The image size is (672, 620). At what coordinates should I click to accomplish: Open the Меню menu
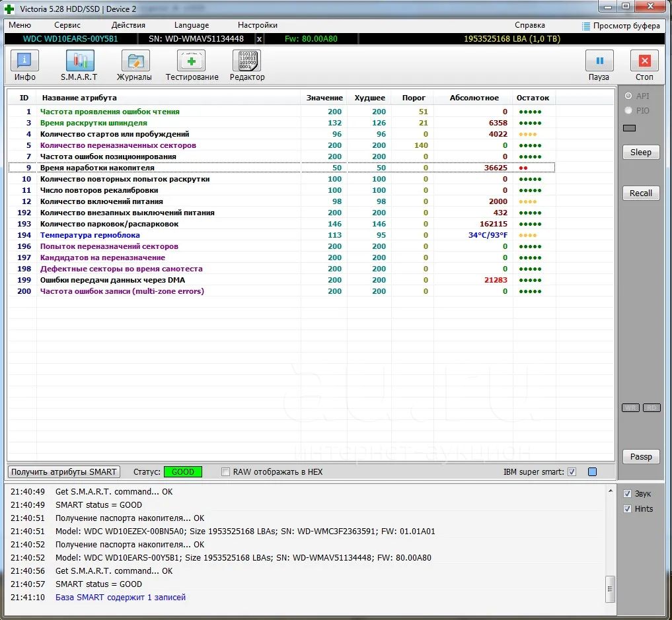[20, 25]
